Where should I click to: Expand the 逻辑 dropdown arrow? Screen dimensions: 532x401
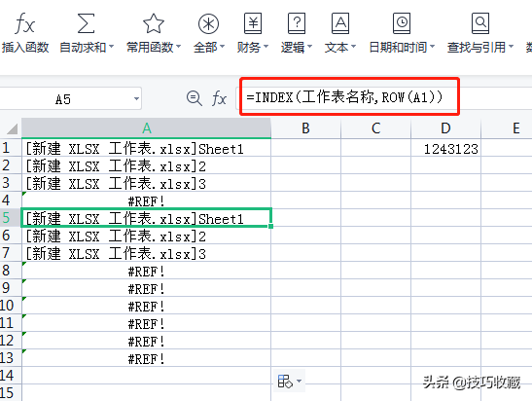(x=309, y=47)
